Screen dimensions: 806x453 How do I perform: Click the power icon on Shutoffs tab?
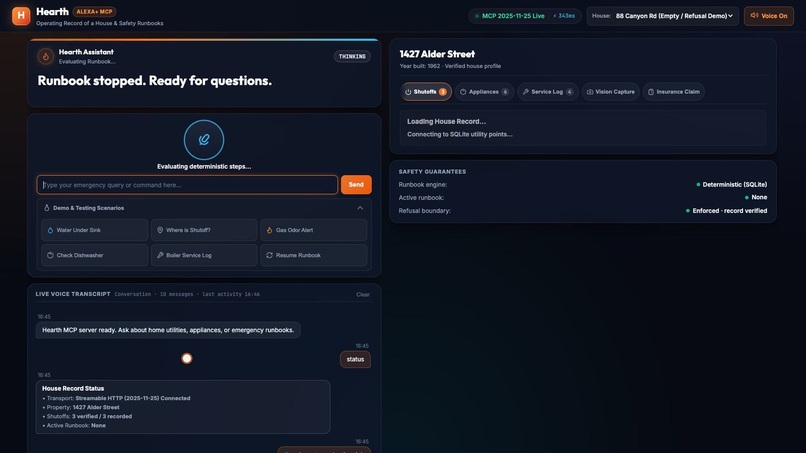tap(408, 92)
